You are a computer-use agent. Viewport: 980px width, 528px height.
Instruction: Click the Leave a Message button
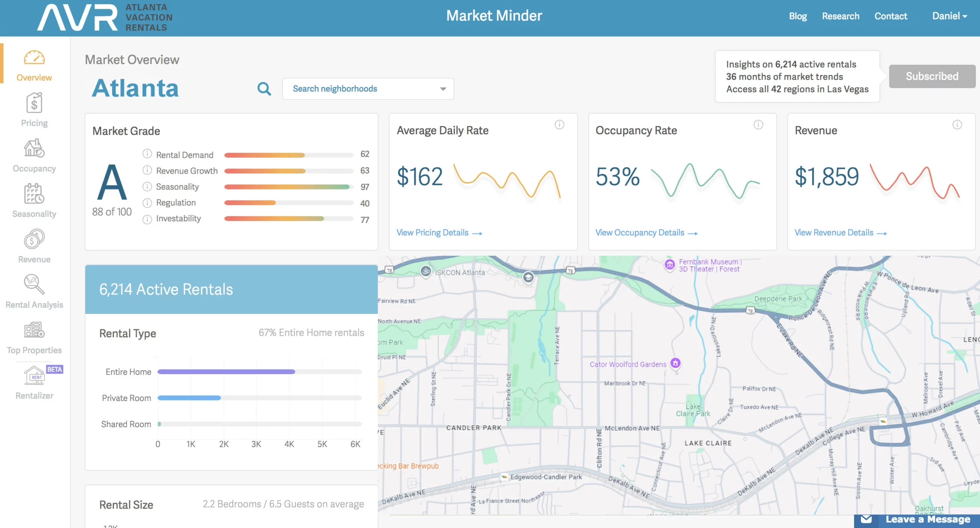point(917,520)
